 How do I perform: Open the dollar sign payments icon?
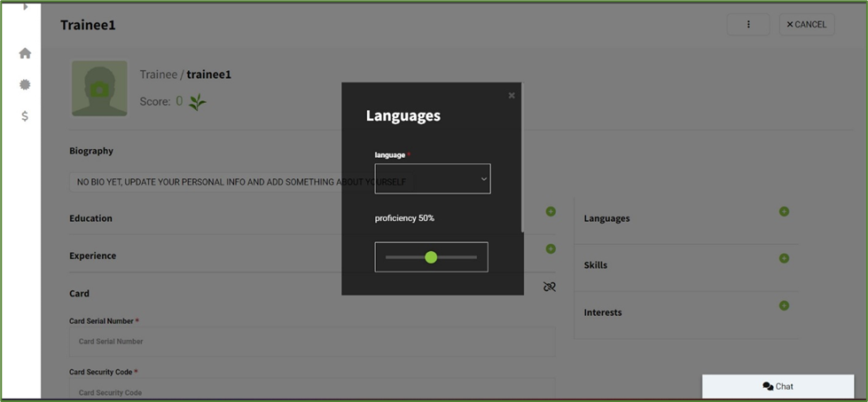pos(25,116)
